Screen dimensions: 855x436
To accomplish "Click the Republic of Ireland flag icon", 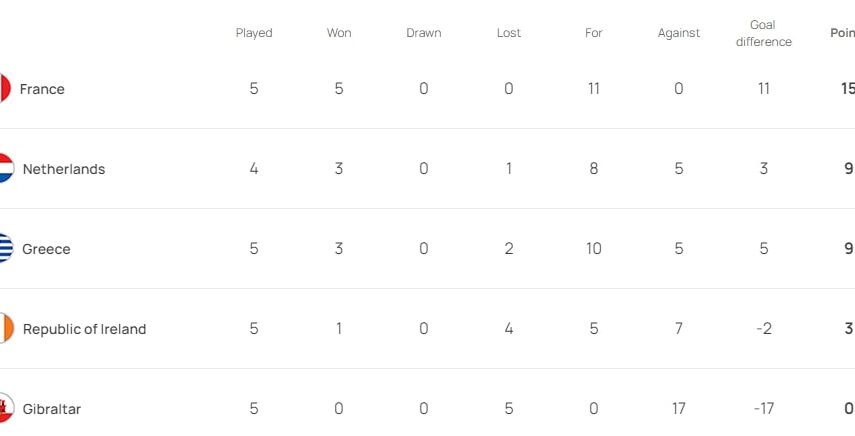I will (x=6, y=329).
